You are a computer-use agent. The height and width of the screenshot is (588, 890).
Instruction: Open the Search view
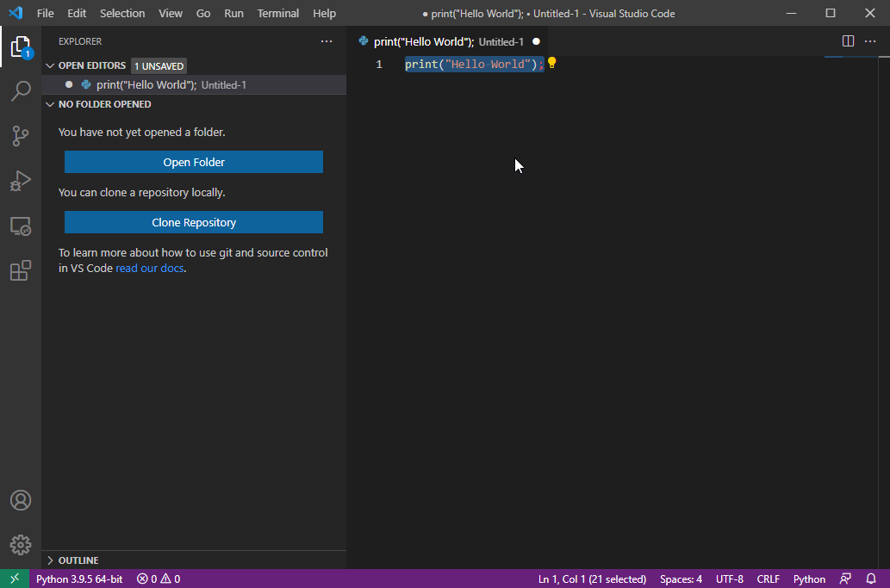pos(21,90)
